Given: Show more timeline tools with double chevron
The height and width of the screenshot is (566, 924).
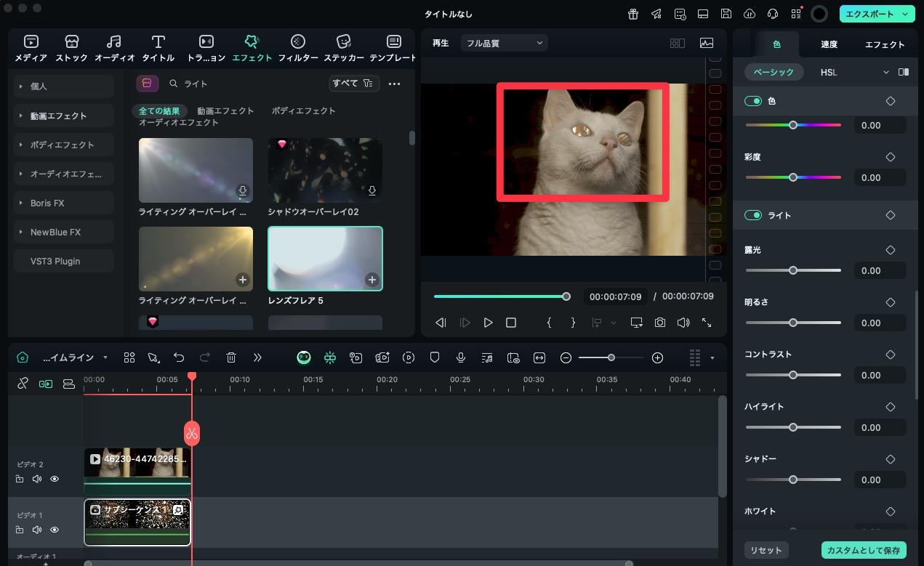Looking at the screenshot, I should click(257, 357).
